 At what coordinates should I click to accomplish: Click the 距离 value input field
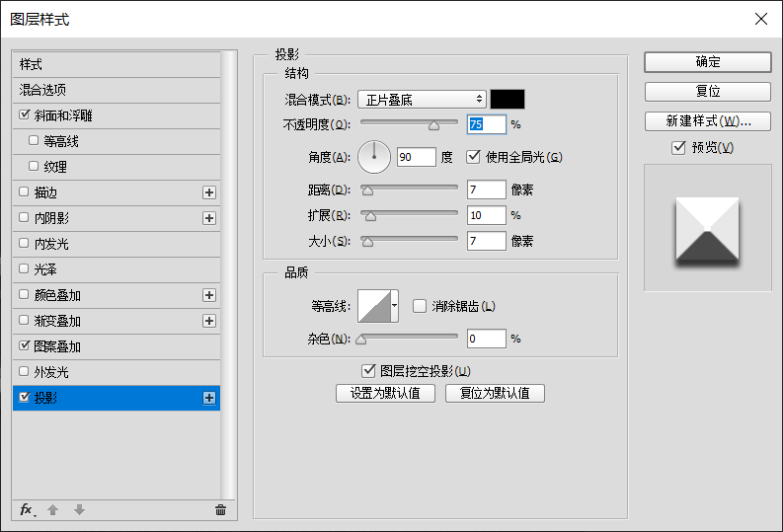[487, 190]
